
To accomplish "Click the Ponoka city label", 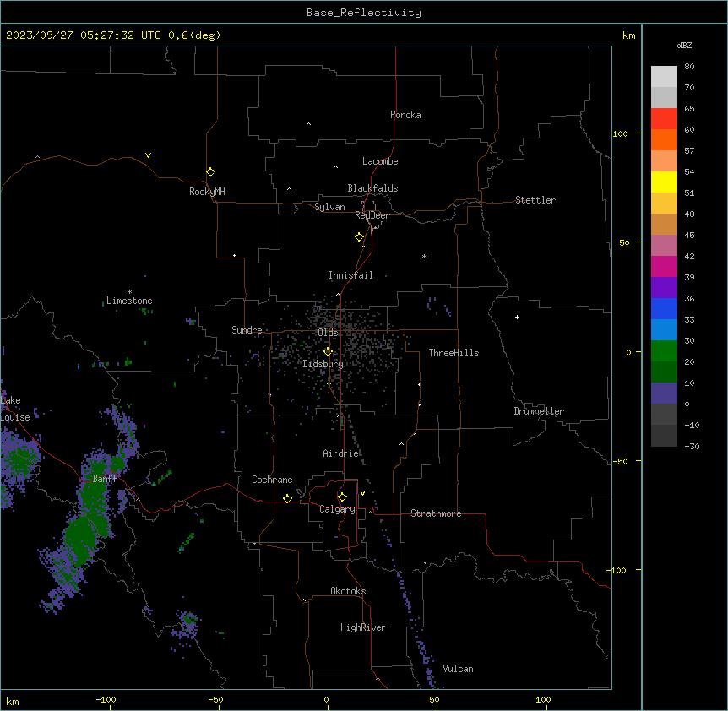I will coord(405,115).
